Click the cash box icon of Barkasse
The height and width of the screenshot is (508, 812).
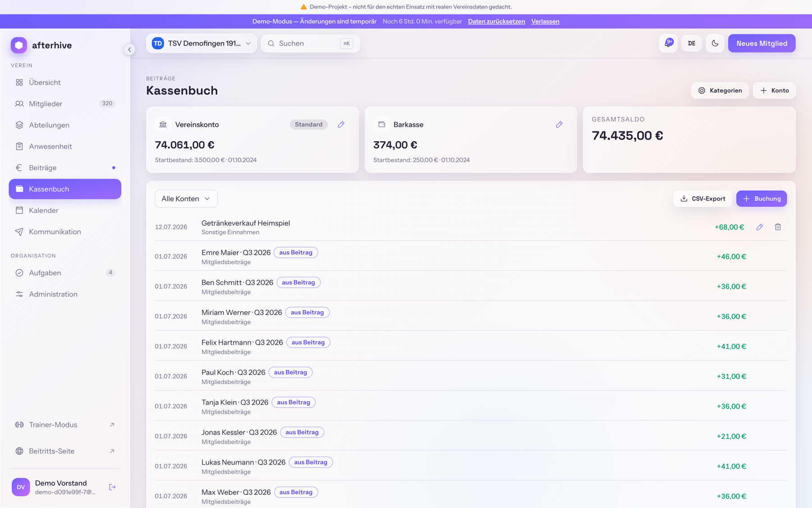(x=382, y=124)
